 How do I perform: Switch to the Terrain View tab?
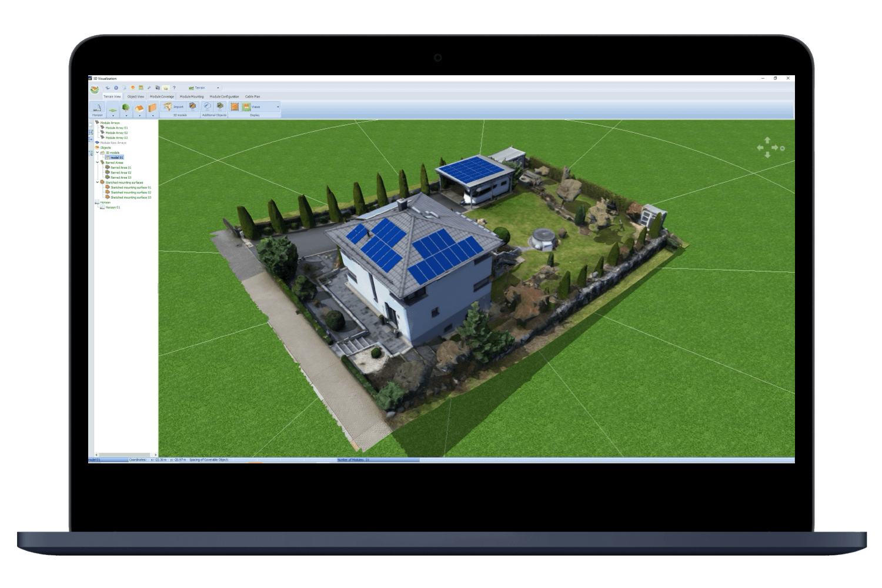pos(112,96)
